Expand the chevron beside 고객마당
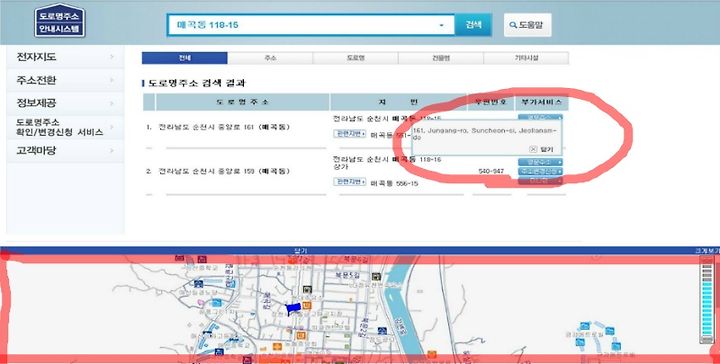 (112, 151)
